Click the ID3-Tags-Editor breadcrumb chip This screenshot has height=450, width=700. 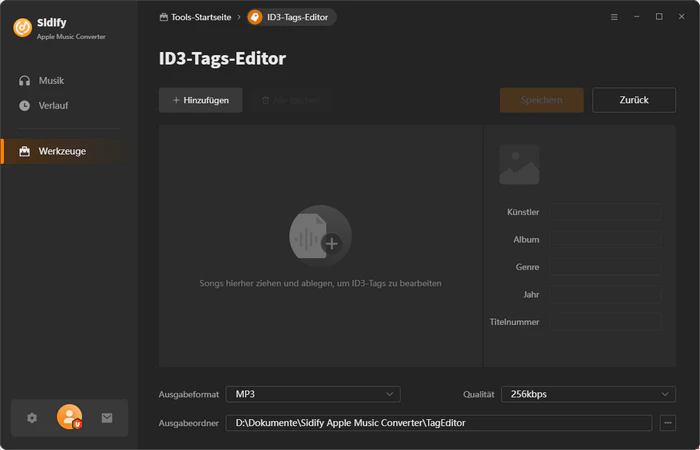point(292,17)
